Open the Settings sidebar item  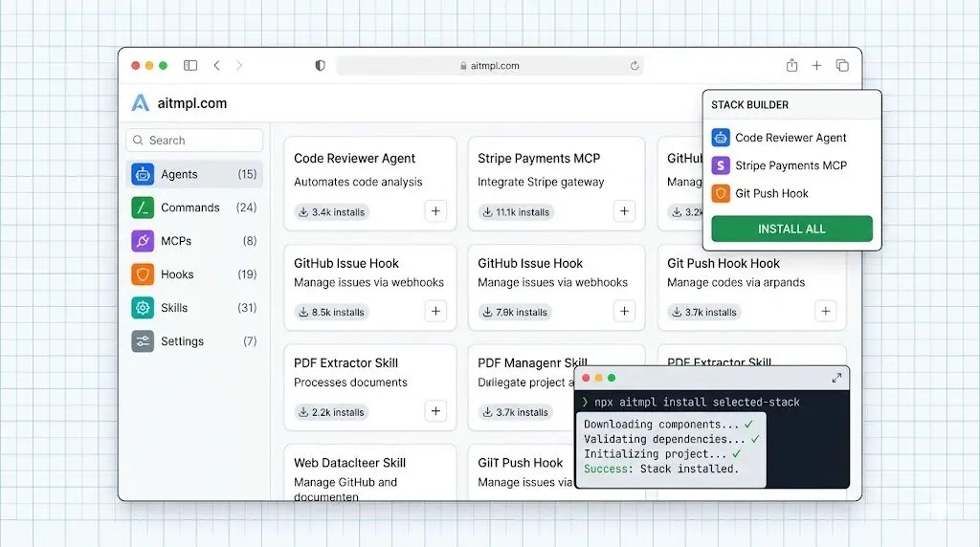[x=194, y=341]
